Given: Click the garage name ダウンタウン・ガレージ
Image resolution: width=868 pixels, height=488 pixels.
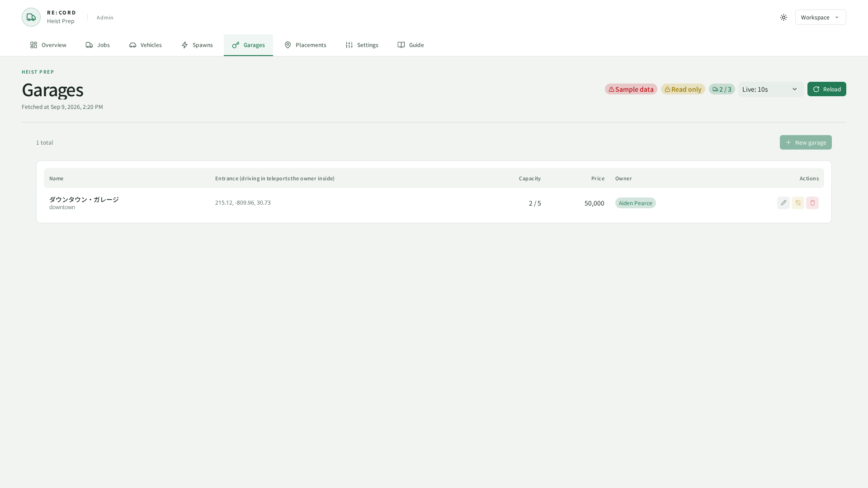Looking at the screenshot, I should [84, 199].
